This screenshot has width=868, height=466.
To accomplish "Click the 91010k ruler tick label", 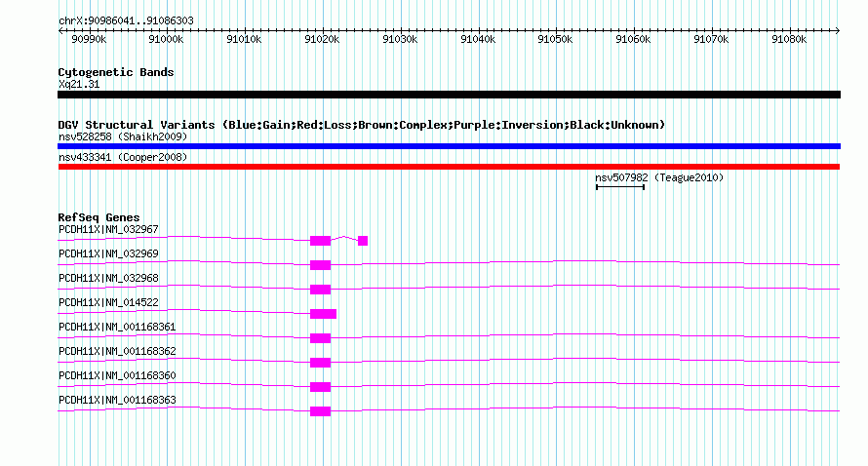I will 244,40.
